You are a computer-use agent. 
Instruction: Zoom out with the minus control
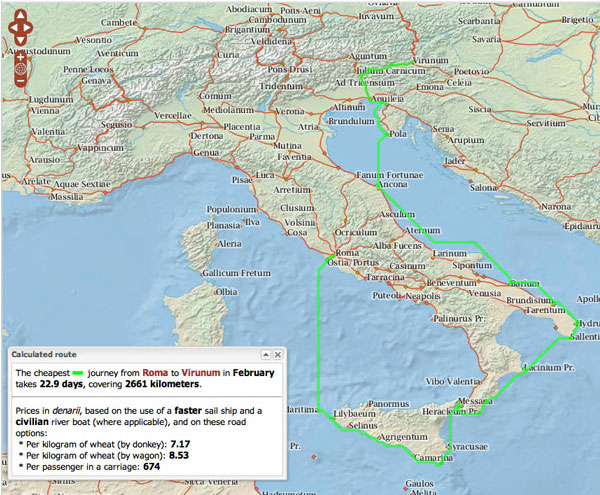(x=21, y=80)
